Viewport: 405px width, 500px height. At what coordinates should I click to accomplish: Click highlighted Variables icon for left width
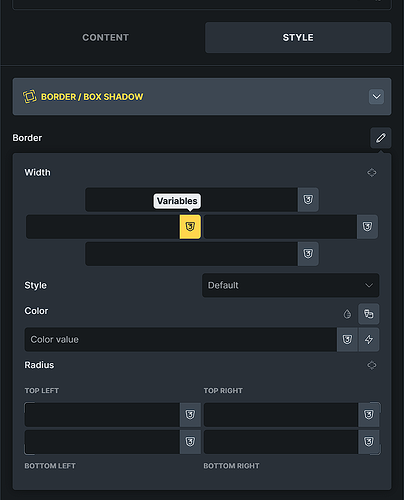(x=190, y=227)
